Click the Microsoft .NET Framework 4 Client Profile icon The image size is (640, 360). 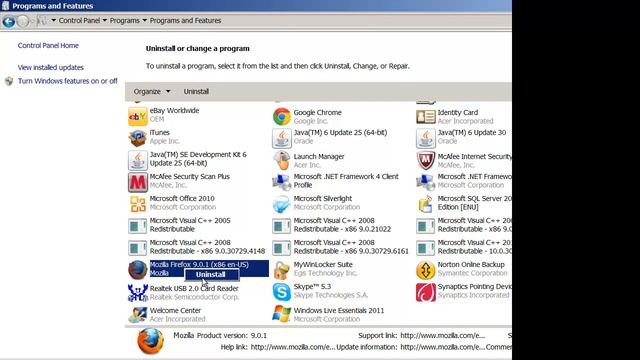pyautogui.click(x=282, y=182)
